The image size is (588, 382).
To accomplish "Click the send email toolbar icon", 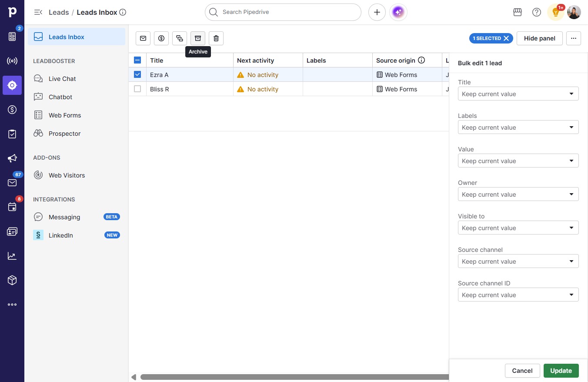I will click(143, 38).
